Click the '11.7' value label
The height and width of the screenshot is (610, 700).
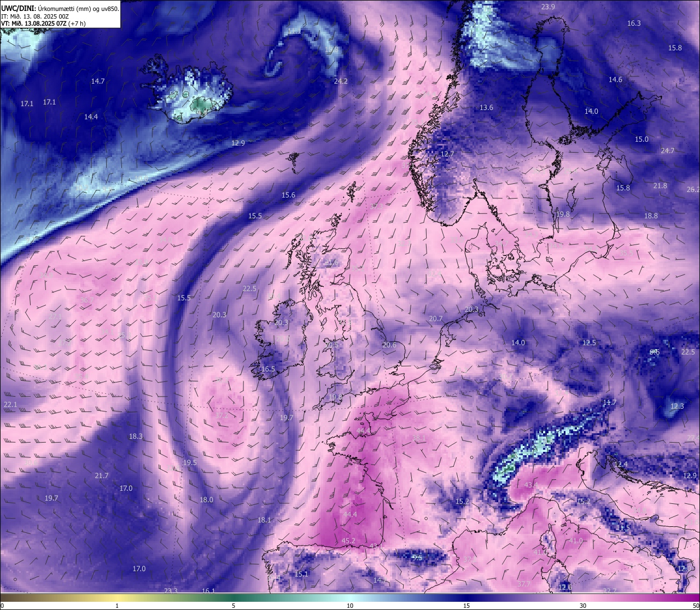point(609,402)
